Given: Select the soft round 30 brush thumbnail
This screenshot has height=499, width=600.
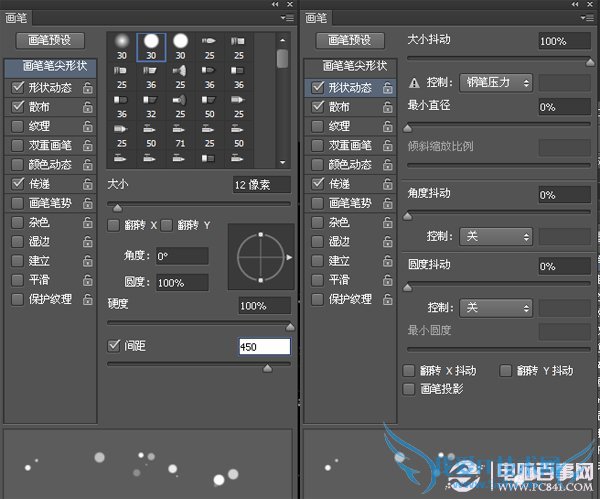Looking at the screenshot, I should point(122,47).
